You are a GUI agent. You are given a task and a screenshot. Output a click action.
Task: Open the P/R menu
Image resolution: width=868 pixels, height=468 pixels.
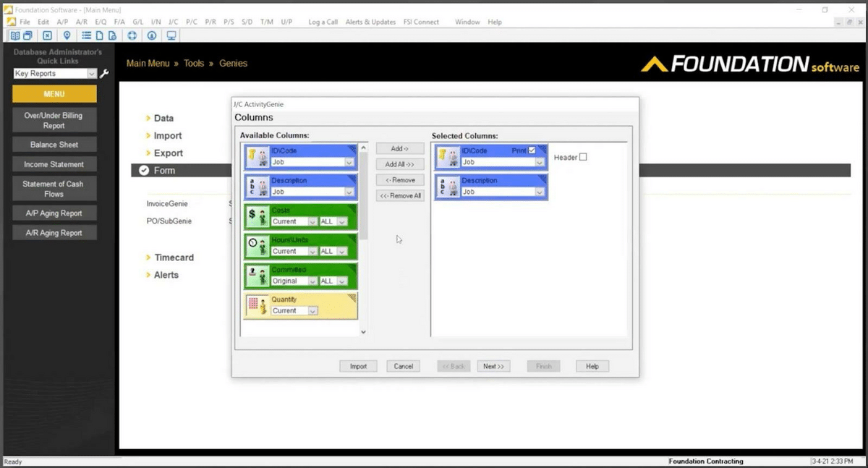210,22
